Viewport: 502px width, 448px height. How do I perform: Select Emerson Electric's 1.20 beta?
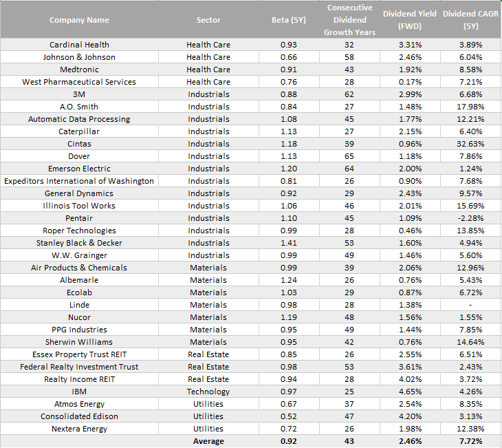coord(289,169)
